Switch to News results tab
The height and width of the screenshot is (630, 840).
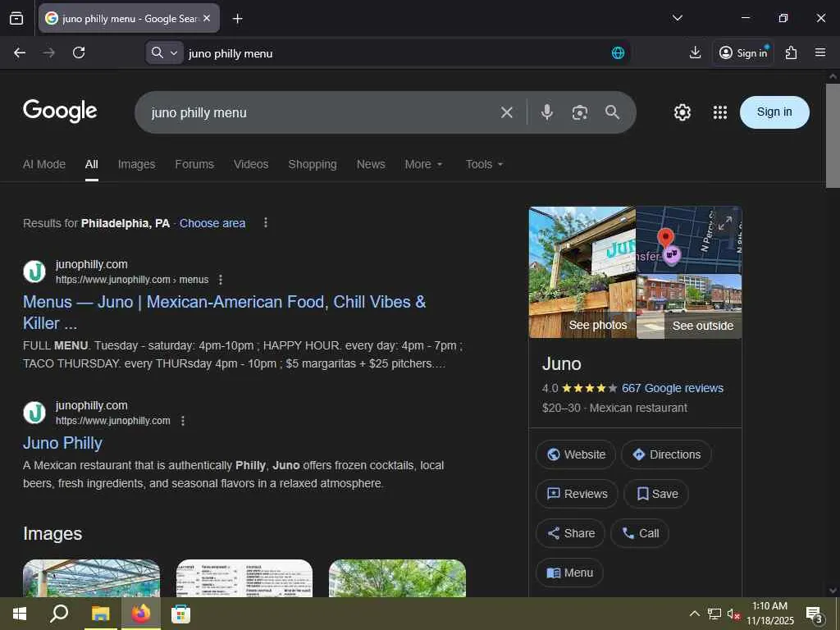371,164
